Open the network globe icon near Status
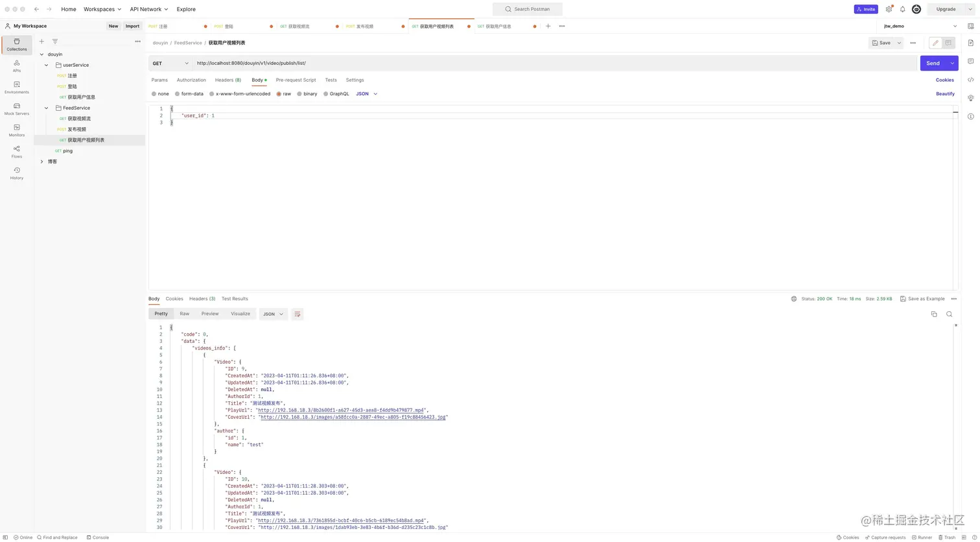 coord(794,299)
